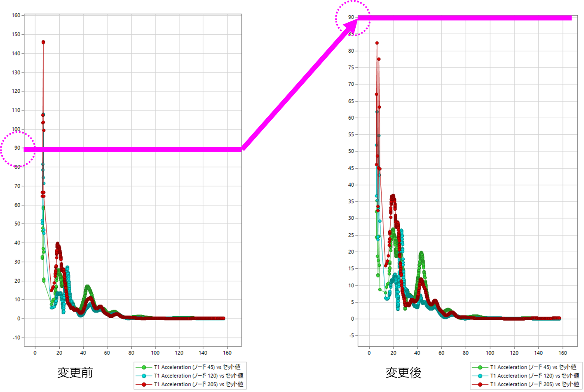Select the 変更後 label below right chart
This screenshot has height=392, width=584.
(403, 373)
